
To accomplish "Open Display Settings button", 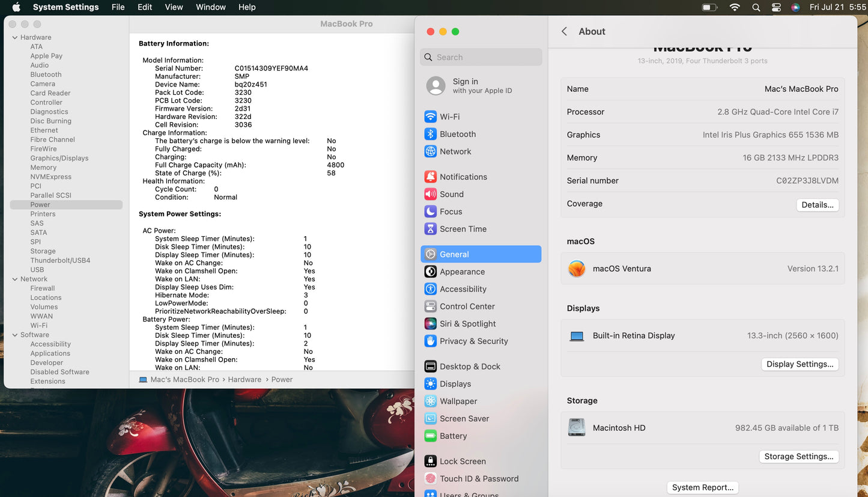I will [x=800, y=364].
